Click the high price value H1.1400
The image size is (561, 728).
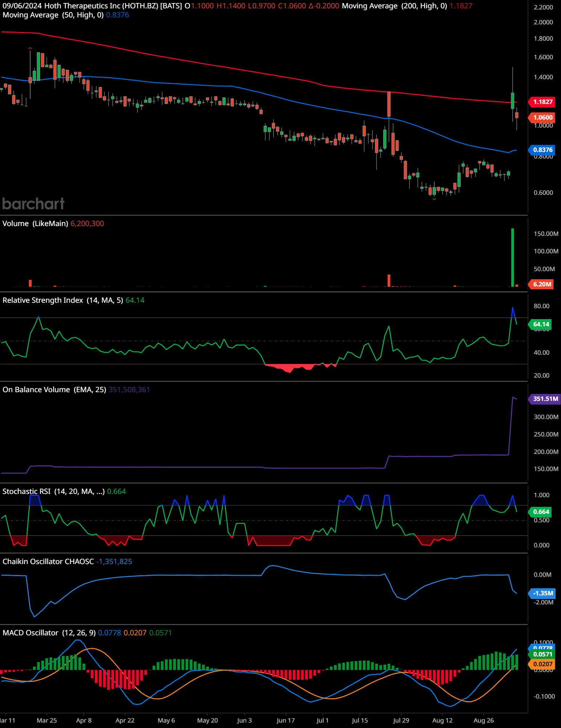point(231,6)
